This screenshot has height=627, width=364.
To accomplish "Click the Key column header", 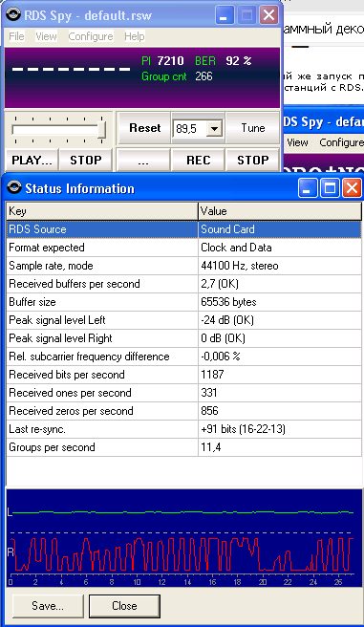I will [x=102, y=211].
